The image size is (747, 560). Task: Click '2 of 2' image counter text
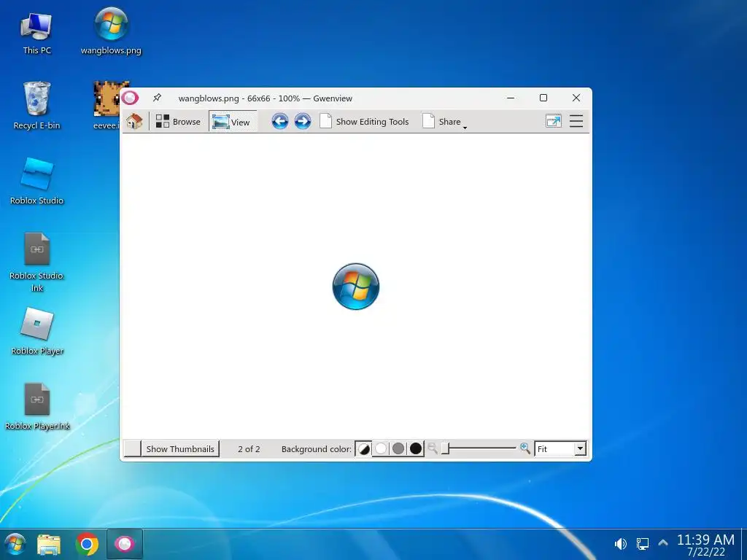(249, 449)
